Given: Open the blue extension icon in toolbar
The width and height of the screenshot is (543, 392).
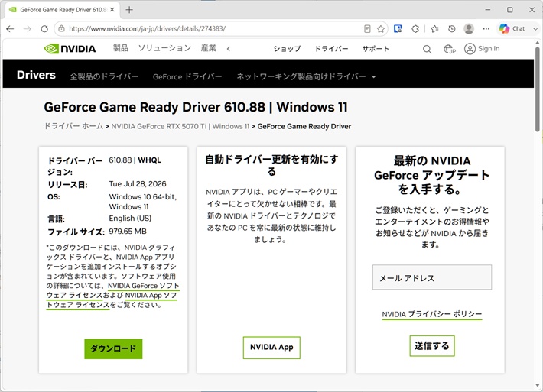Looking at the screenshot, I should click(x=398, y=29).
